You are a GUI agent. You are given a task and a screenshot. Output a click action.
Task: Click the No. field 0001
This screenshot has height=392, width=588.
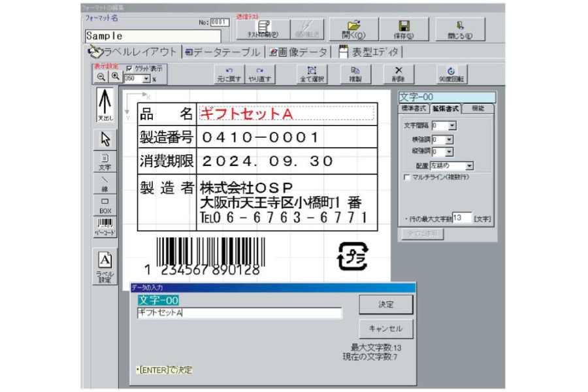pos(220,22)
